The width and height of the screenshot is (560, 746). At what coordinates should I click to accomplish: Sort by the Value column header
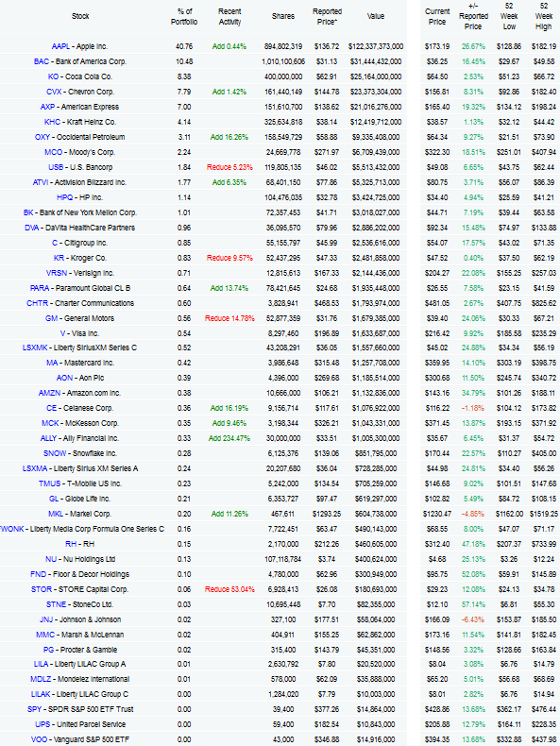pos(376,16)
